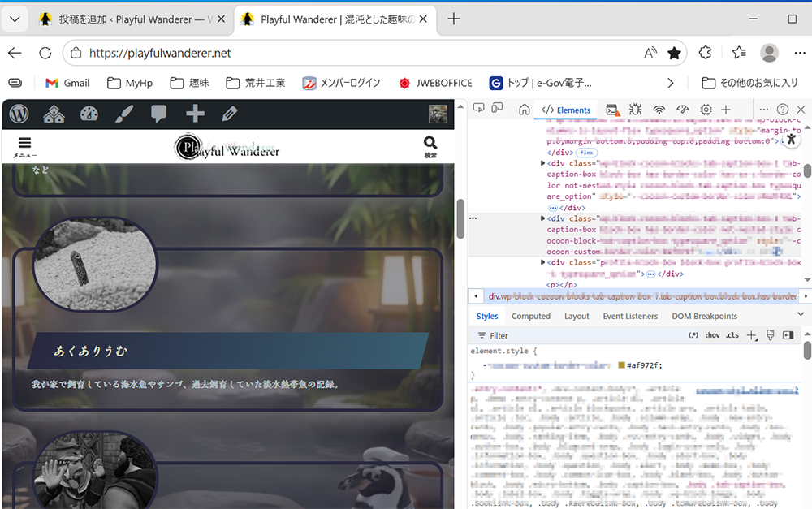Click the .cls element classes button
The height and width of the screenshot is (509, 812).
coord(732,335)
